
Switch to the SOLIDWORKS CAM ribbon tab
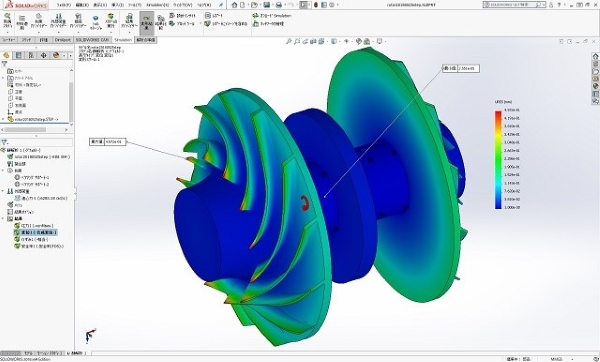click(x=92, y=40)
